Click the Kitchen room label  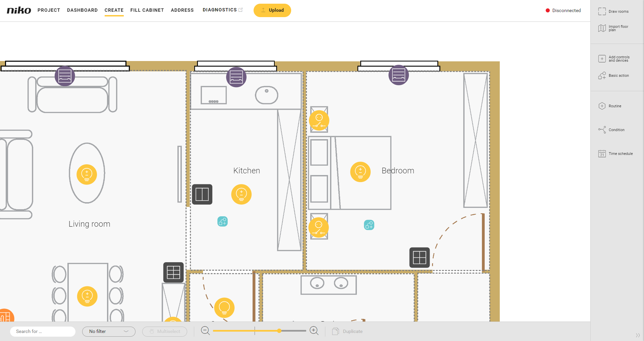point(247,171)
